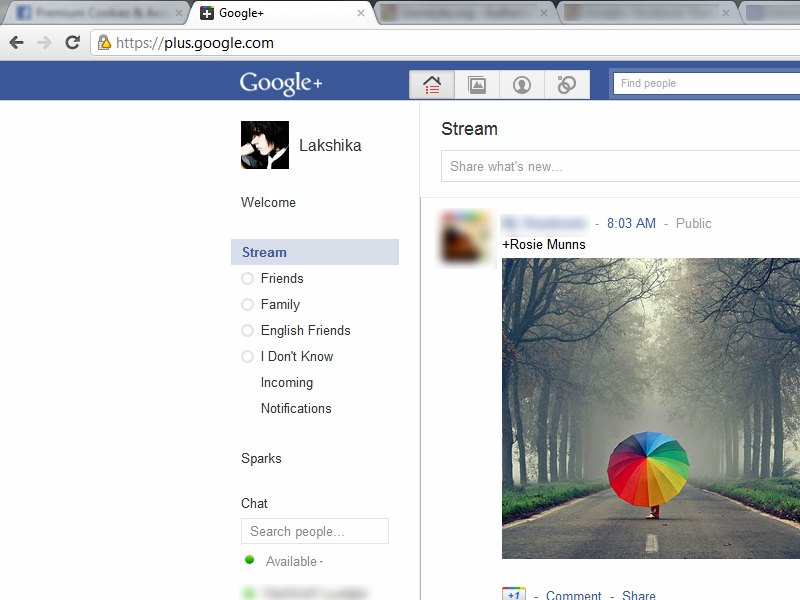
Task: Click the Google+ logo
Action: click(281, 83)
